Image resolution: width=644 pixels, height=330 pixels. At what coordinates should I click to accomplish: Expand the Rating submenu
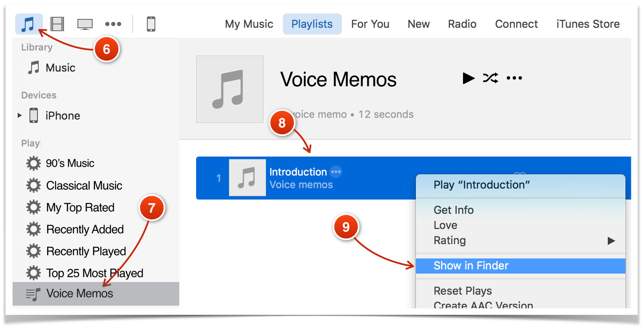(521, 241)
